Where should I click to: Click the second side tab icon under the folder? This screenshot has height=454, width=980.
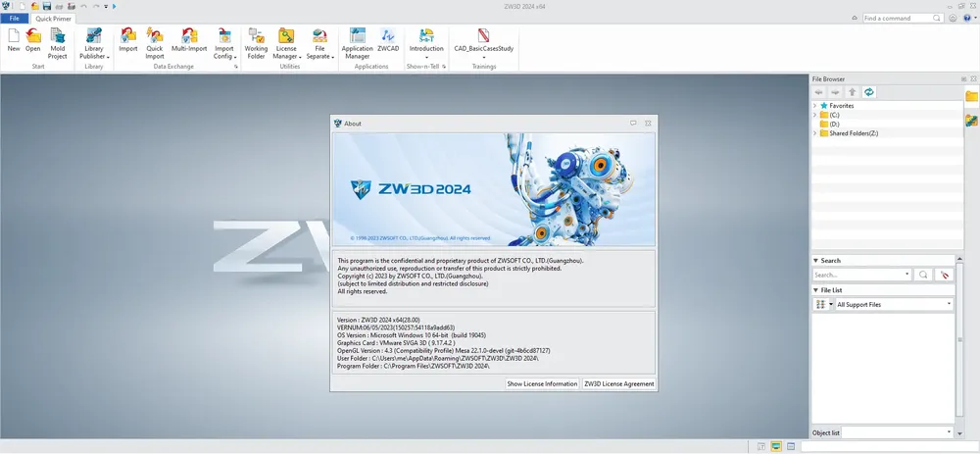pos(972,120)
